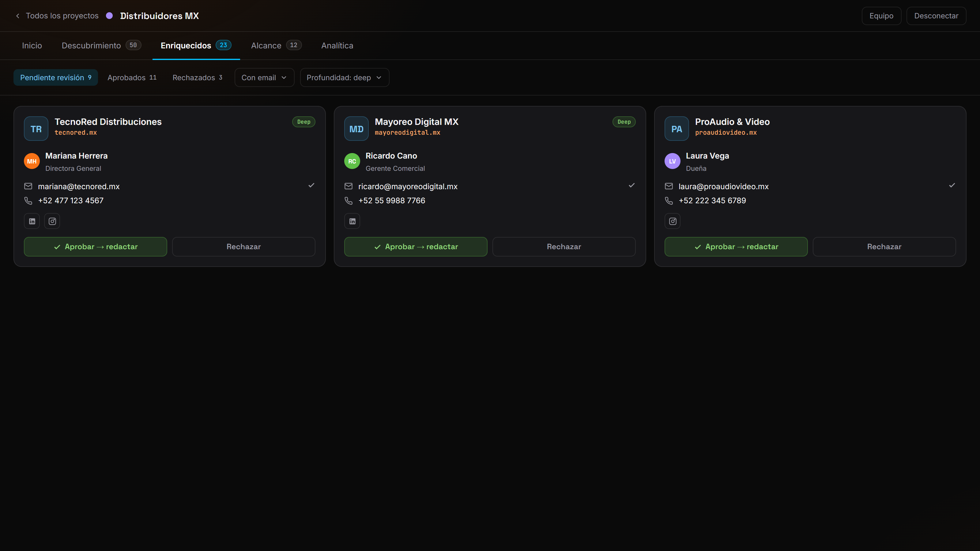Click Mariana Herrera's MH avatar
The image size is (980, 551).
[32, 161]
